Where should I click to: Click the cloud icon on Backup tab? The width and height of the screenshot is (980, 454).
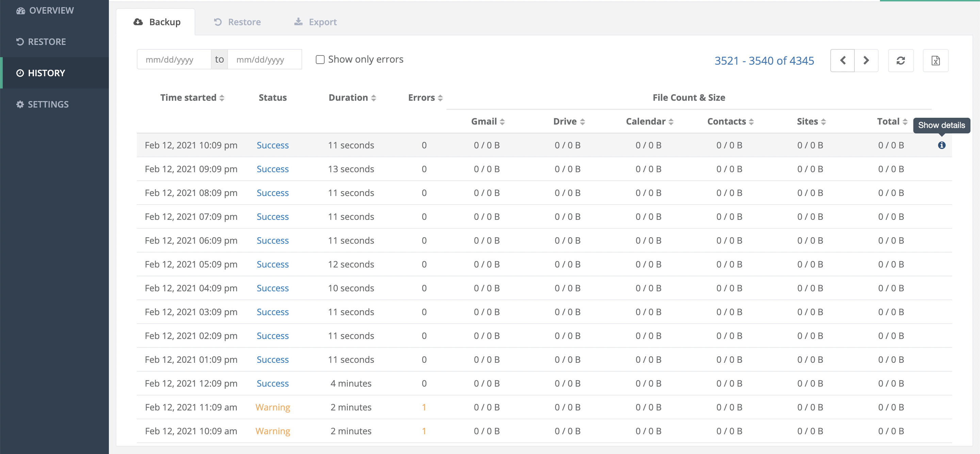pos(138,22)
